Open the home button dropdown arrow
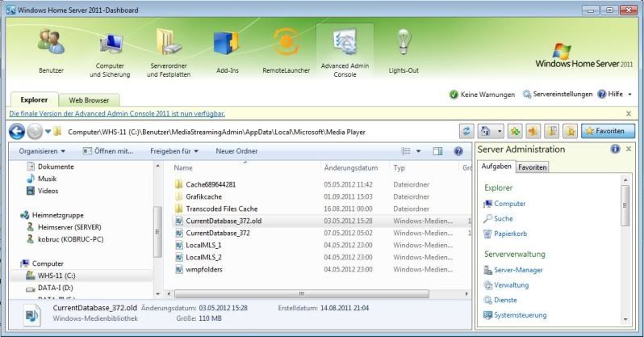This screenshot has width=644, height=337. (x=499, y=132)
